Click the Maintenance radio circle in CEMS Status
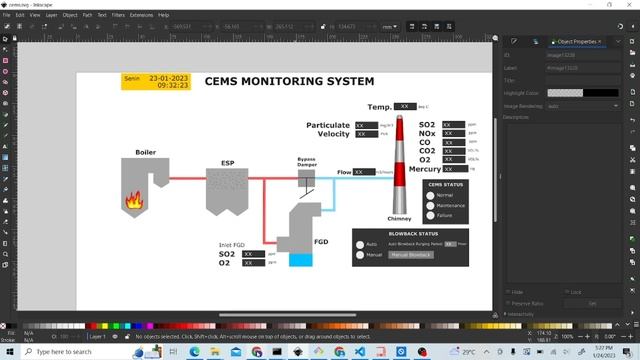This screenshot has width=640, height=360. 430,206
